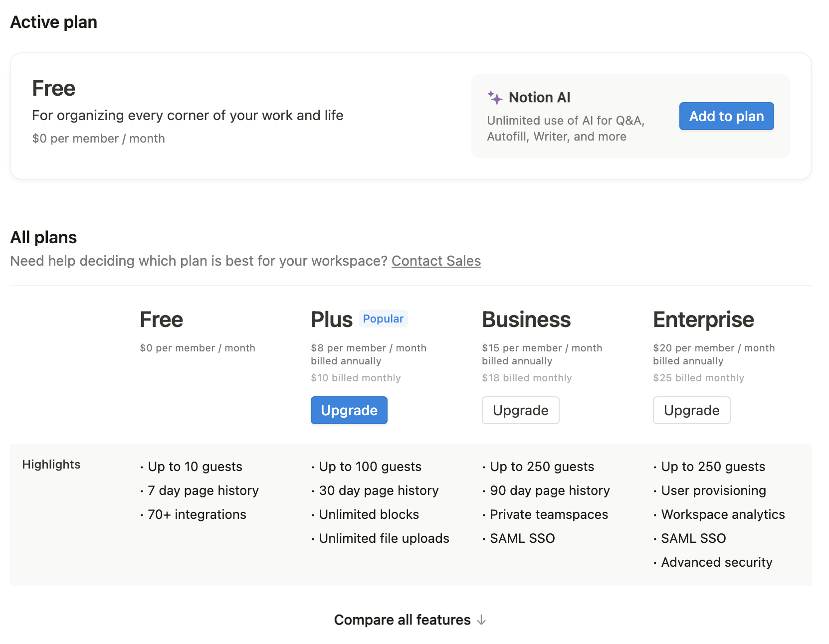Select the Free heading in Active plan card
The height and width of the screenshot is (644, 829).
tap(54, 88)
